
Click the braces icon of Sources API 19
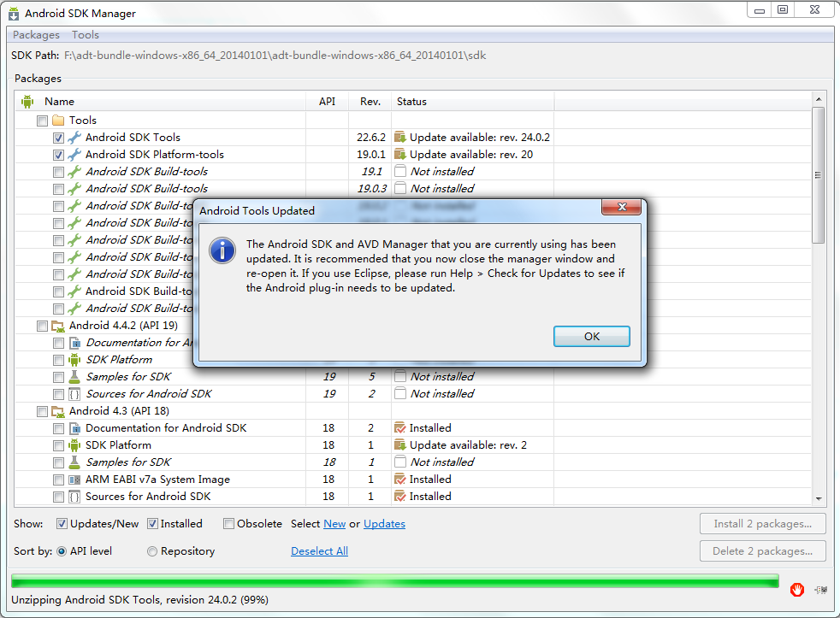(x=74, y=394)
